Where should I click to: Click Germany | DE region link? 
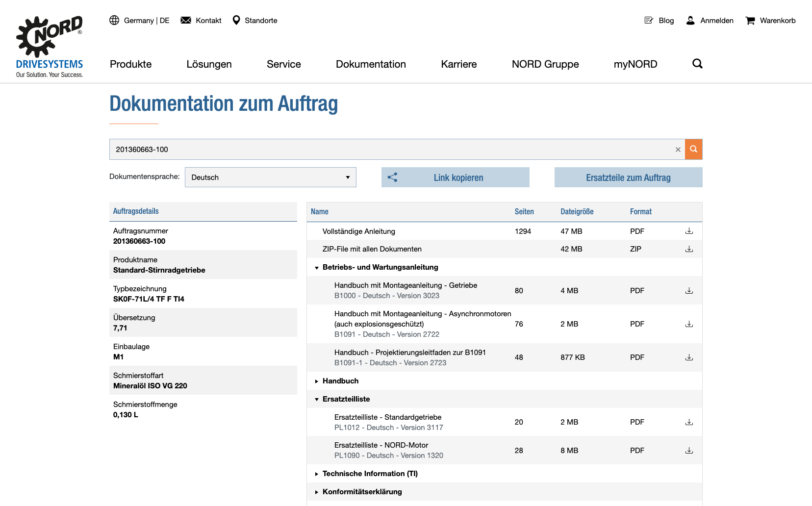tap(147, 21)
